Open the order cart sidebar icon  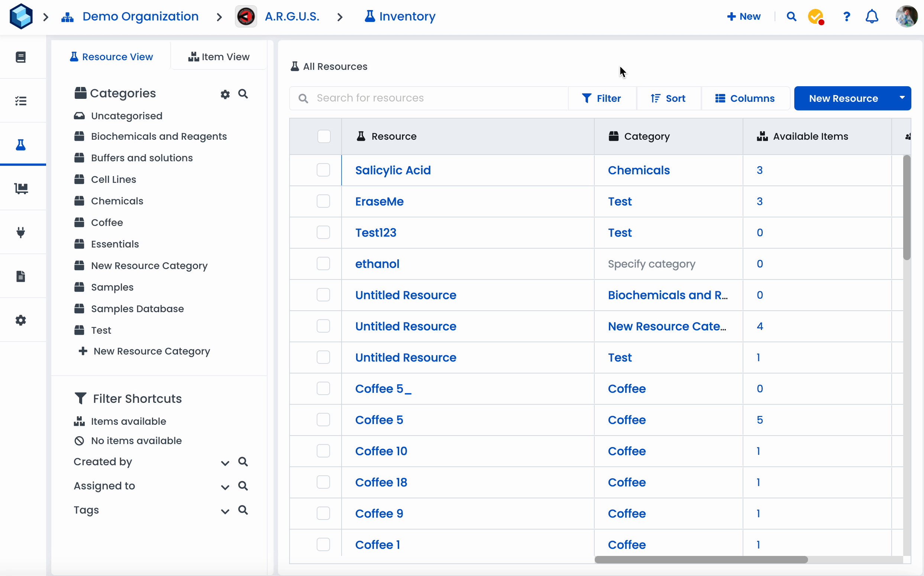[x=21, y=188]
